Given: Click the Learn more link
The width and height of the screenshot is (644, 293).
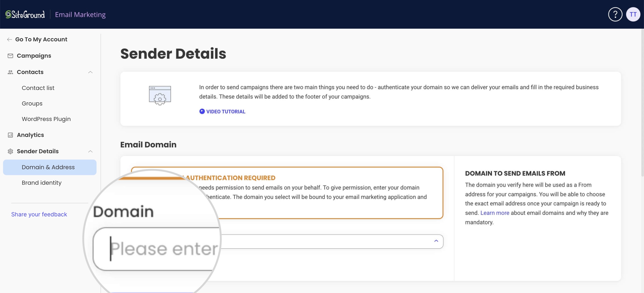Looking at the screenshot, I should [x=495, y=213].
